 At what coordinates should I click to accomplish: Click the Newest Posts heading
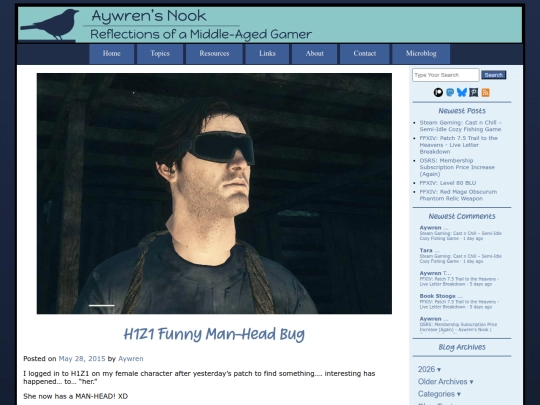click(462, 111)
